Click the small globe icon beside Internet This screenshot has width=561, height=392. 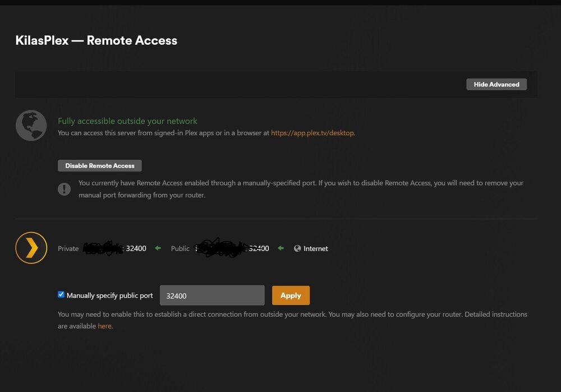pyautogui.click(x=297, y=248)
